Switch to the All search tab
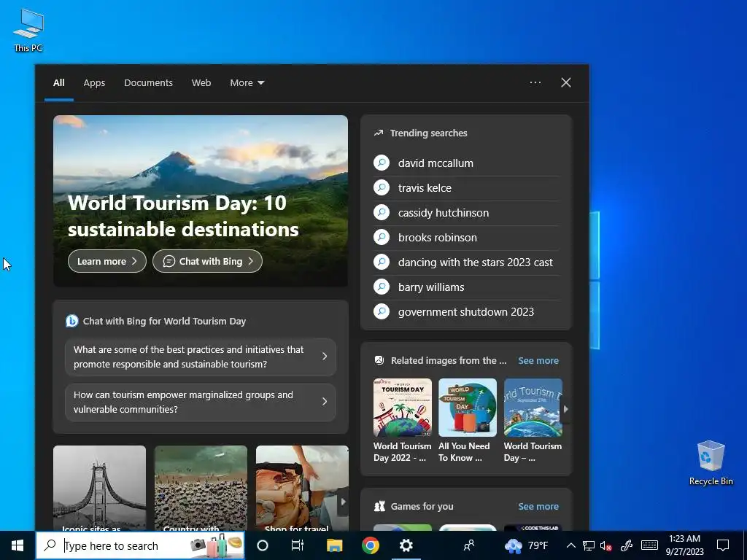The width and height of the screenshot is (747, 560). pyautogui.click(x=59, y=83)
